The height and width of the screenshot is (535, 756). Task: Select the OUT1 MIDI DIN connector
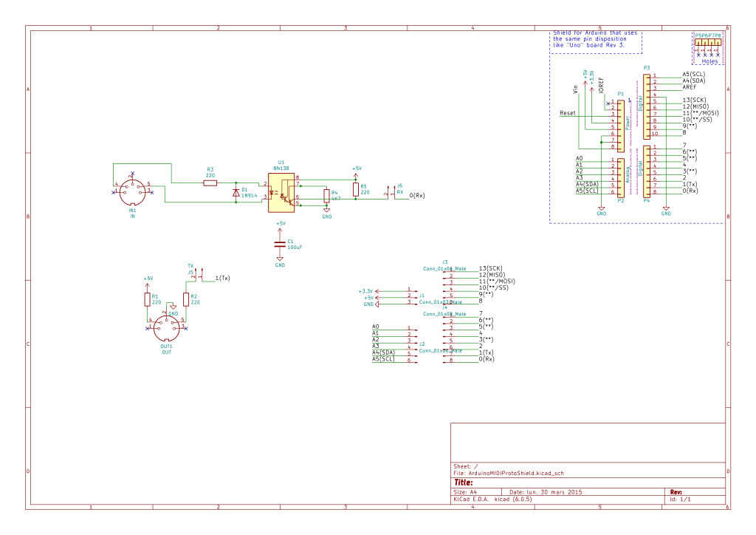167,327
